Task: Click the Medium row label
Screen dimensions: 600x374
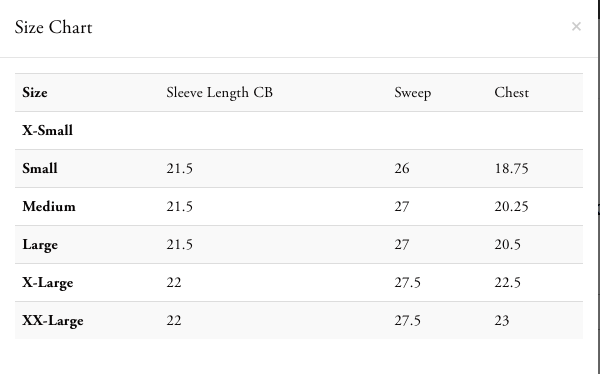Action: point(49,206)
